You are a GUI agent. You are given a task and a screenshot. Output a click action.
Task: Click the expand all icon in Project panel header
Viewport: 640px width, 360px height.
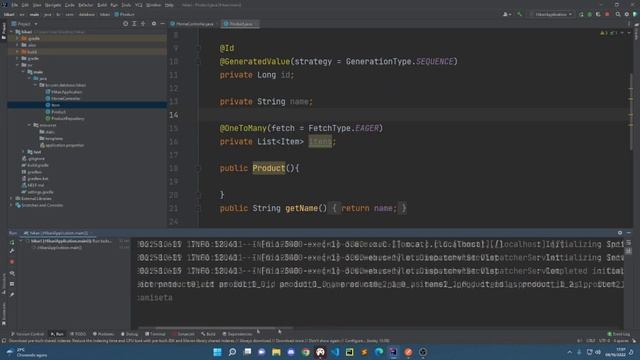(134, 24)
